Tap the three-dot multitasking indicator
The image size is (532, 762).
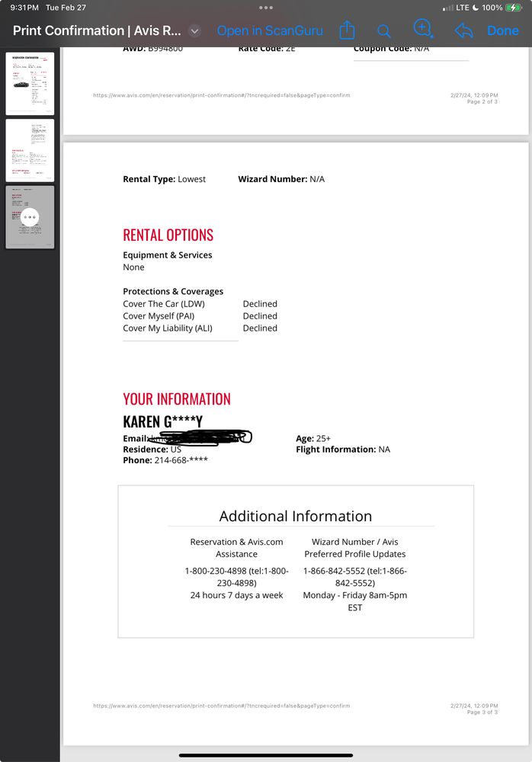tap(266, 8)
